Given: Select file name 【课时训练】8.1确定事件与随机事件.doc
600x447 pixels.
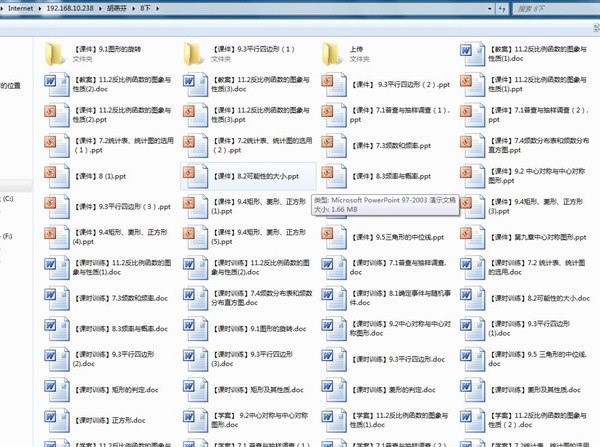Looking at the screenshot, I should pos(400,298).
